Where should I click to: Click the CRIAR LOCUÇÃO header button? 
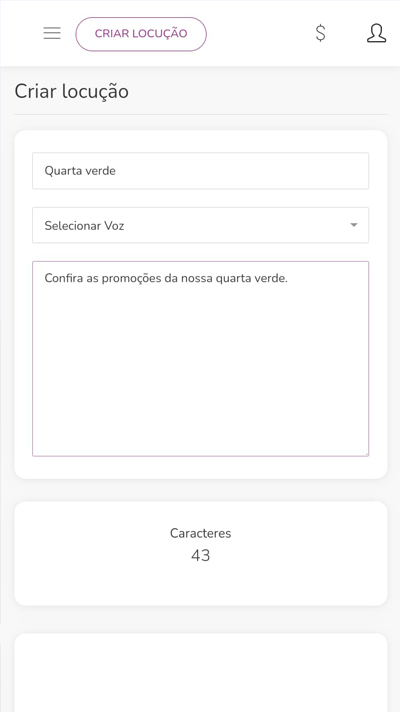coord(141,34)
